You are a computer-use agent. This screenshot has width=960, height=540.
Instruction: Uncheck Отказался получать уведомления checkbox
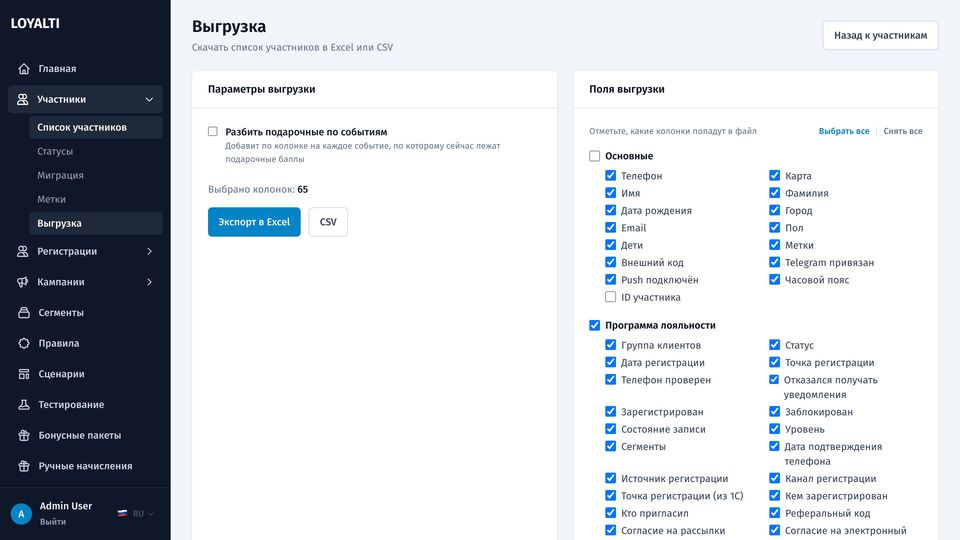pos(774,380)
